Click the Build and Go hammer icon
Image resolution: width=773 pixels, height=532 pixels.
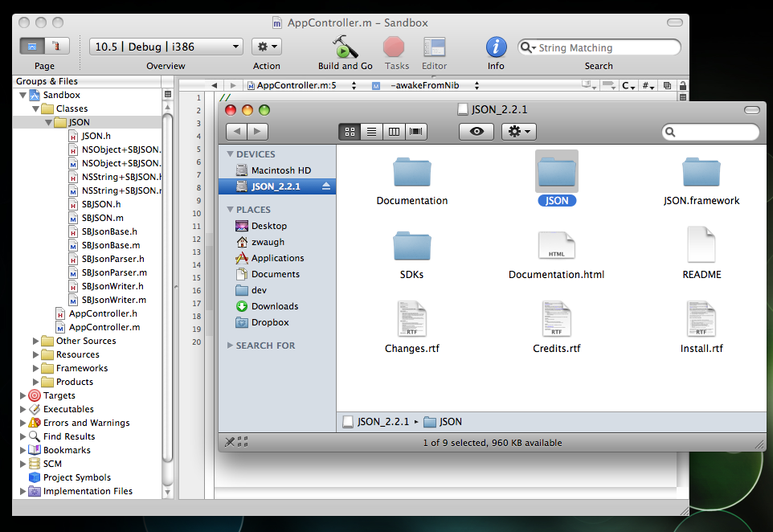pyautogui.click(x=345, y=47)
